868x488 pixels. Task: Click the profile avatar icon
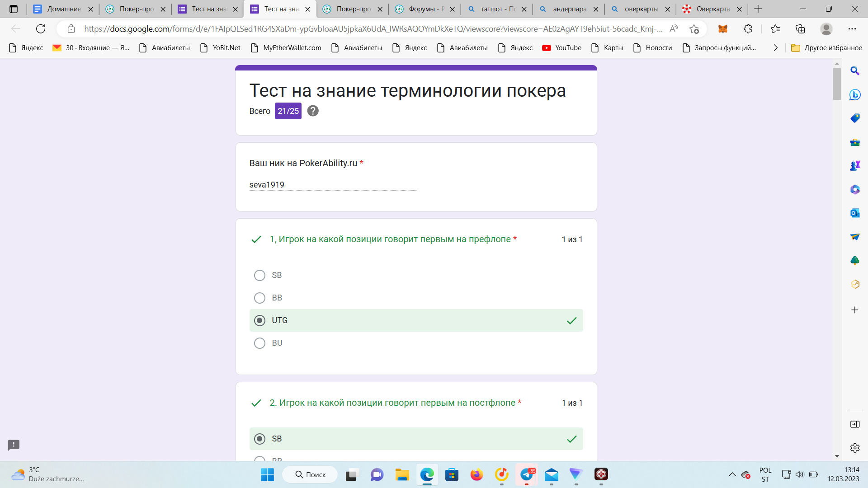[826, 29]
